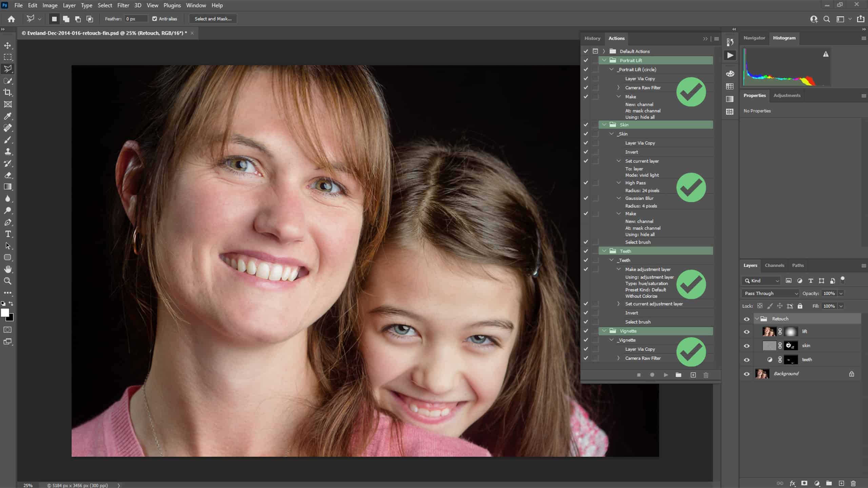Click the add layer mask icon
This screenshot has height=488, width=868.
coord(804,483)
